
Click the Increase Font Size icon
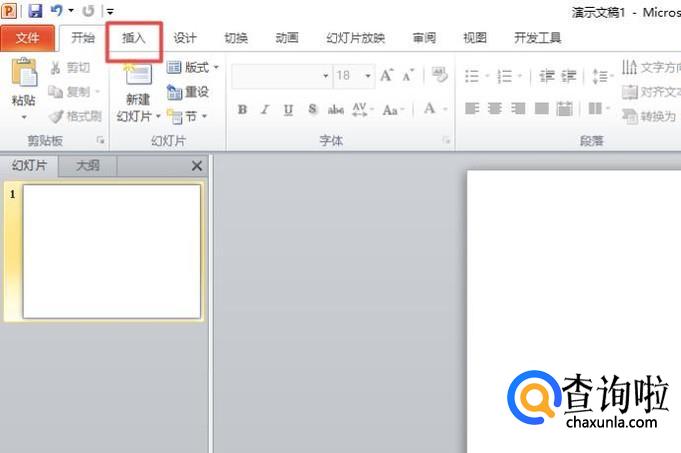point(386,76)
